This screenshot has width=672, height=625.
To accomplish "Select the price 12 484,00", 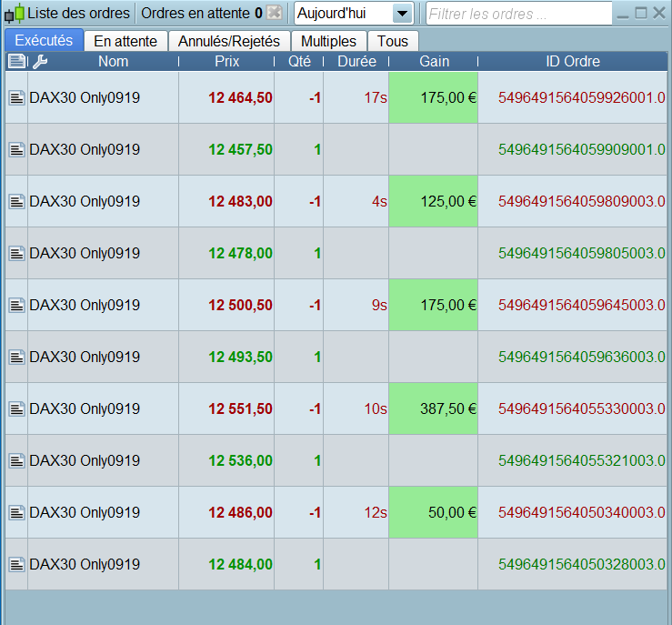I will tap(240, 565).
